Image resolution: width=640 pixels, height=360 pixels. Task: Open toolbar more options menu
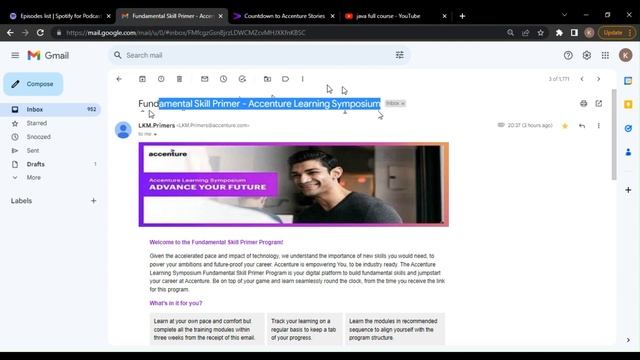[x=302, y=79]
